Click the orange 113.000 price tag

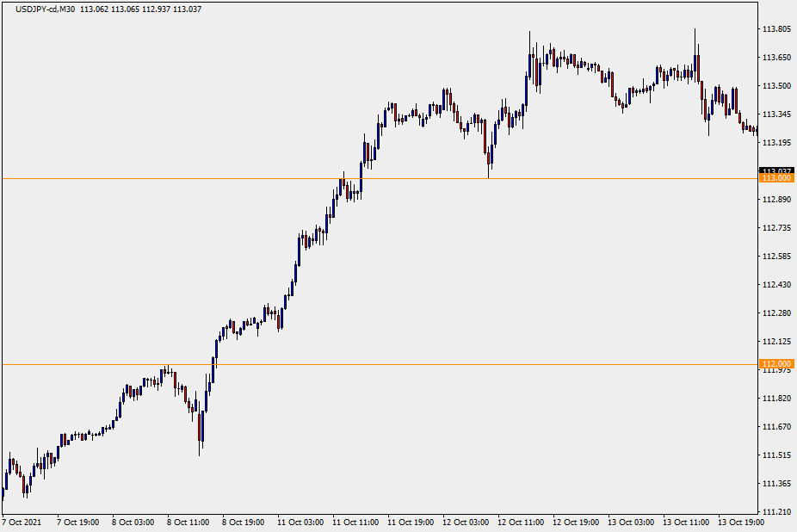[776, 178]
